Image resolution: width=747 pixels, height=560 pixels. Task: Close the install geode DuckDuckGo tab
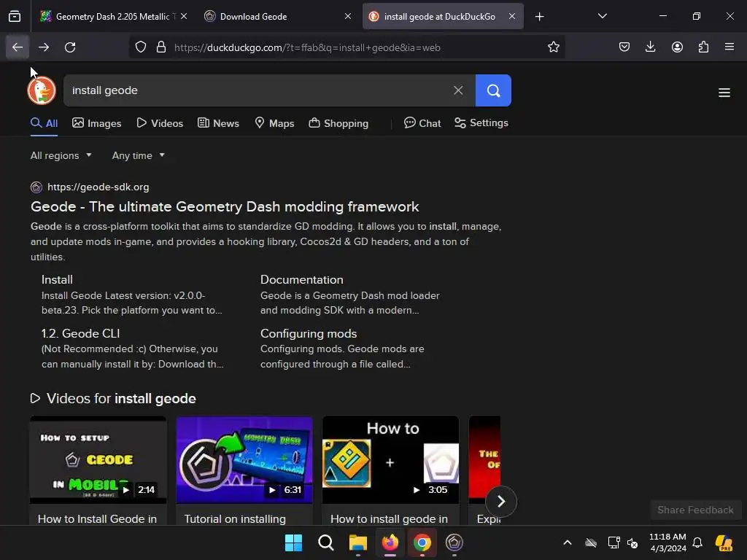(511, 17)
